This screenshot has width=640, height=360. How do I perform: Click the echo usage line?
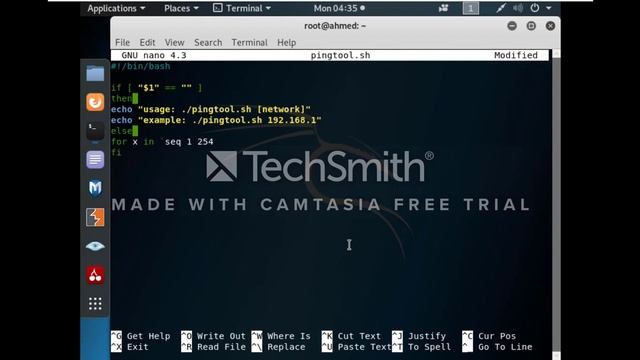pyautogui.click(x=211, y=109)
